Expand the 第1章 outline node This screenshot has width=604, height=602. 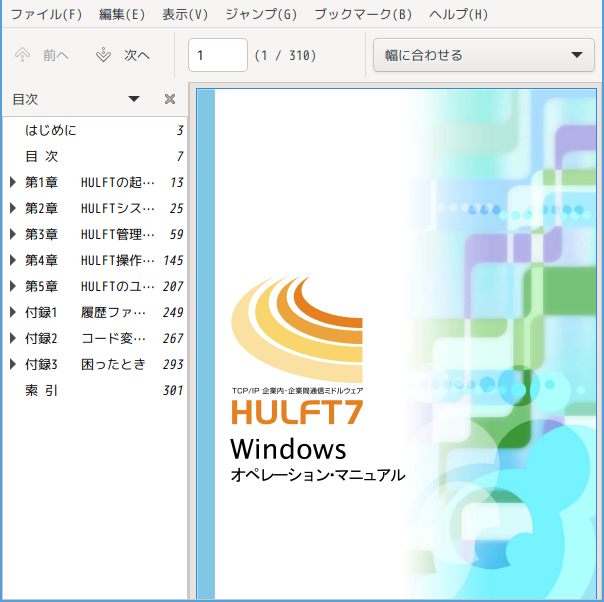pos(13,182)
